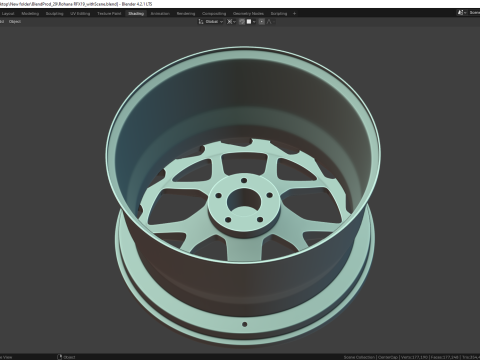This screenshot has width=480, height=360.
Task: Open the UV Editing workspace tab
Action: pos(80,14)
